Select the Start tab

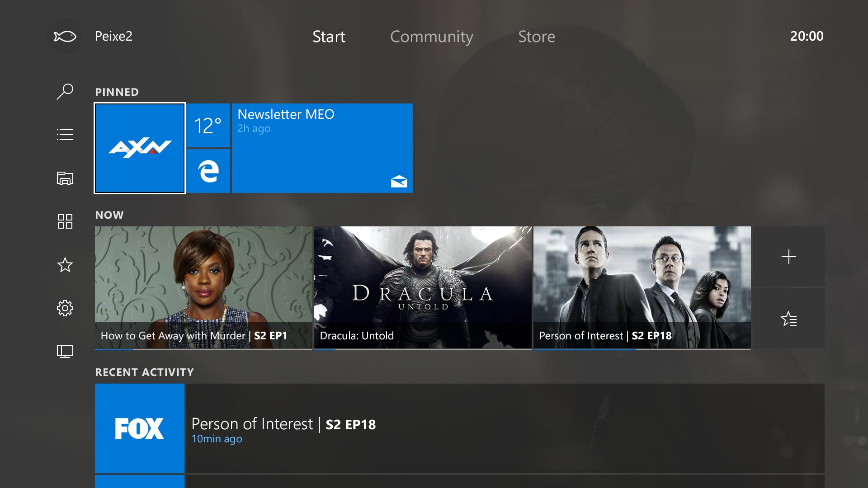tap(329, 37)
